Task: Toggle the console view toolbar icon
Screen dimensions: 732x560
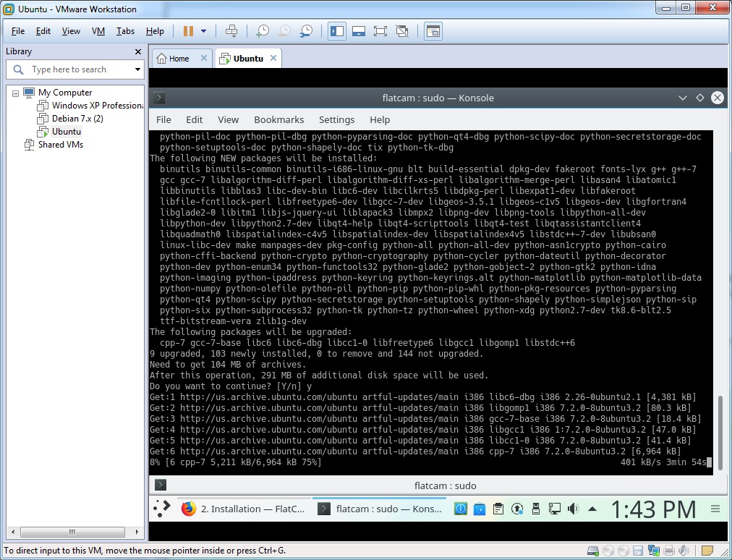Action: [433, 31]
